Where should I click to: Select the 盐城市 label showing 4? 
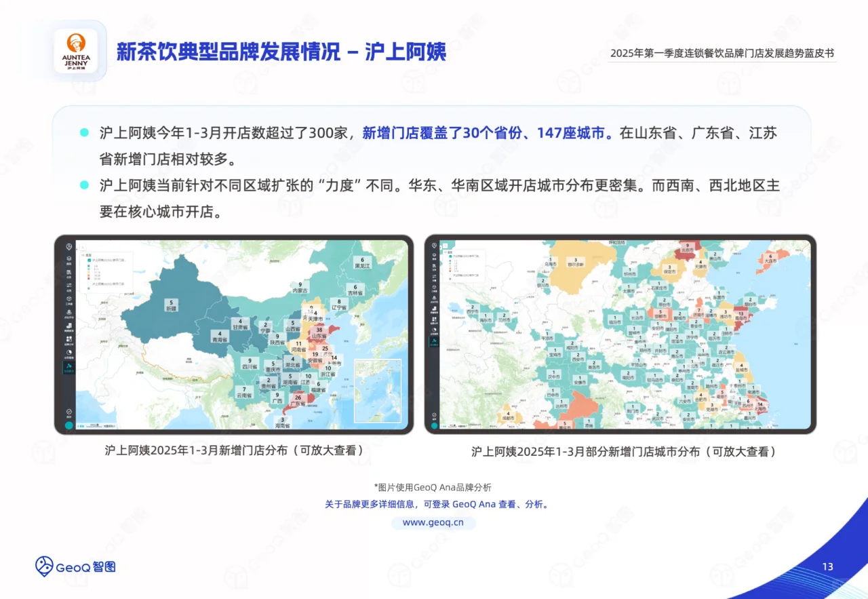click(741, 368)
